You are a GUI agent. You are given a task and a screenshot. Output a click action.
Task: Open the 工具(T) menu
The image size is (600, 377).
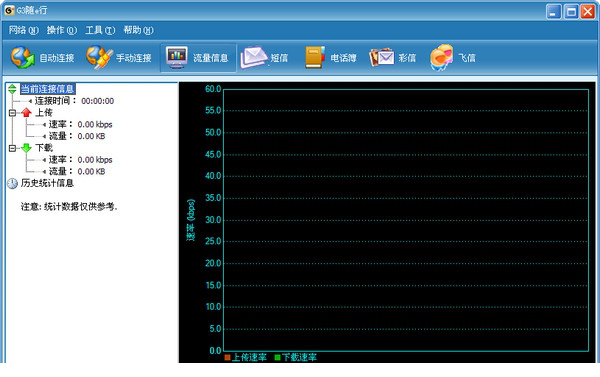pyautogui.click(x=100, y=30)
